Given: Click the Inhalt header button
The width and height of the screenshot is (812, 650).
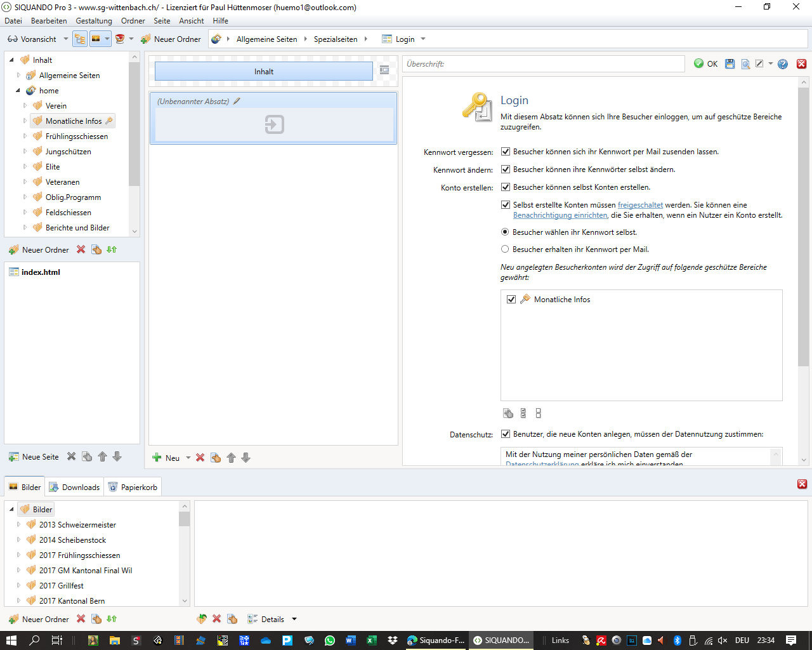Looking at the screenshot, I should coord(264,71).
